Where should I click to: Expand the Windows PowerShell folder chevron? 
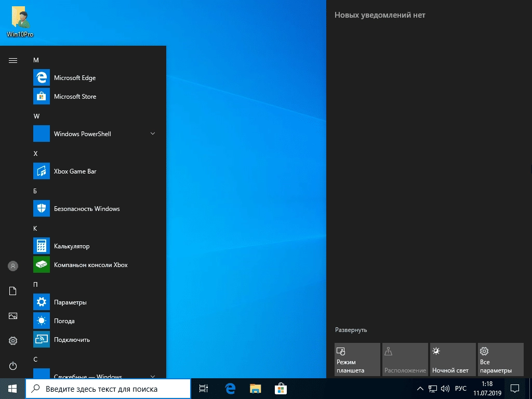[153, 134]
